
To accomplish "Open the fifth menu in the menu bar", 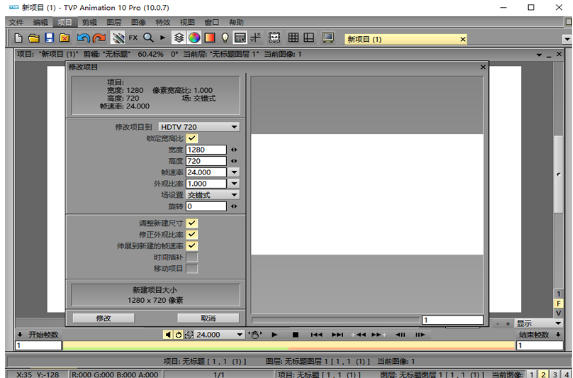I will coord(114,22).
